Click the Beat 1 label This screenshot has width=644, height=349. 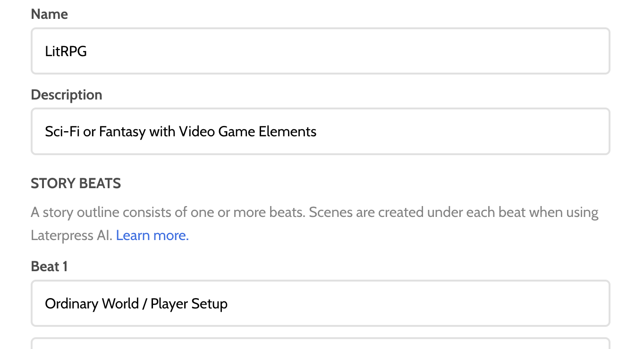pos(49,266)
